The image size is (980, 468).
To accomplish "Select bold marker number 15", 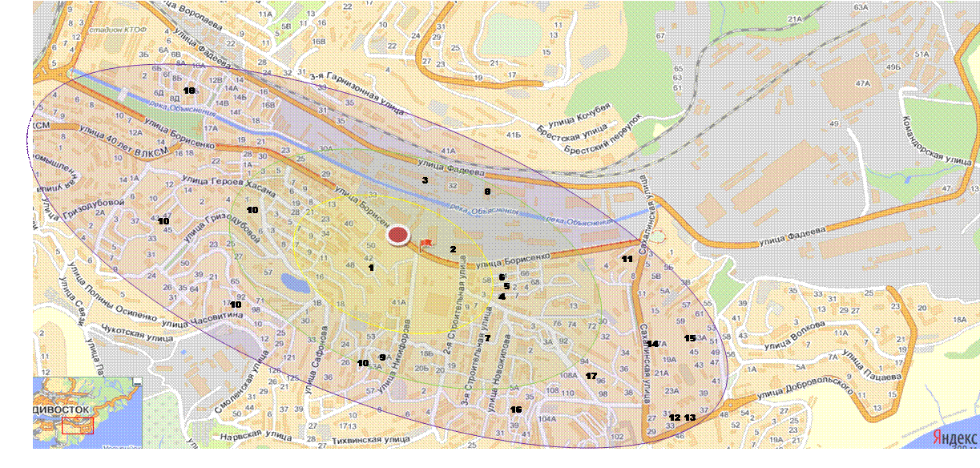I will point(690,338).
